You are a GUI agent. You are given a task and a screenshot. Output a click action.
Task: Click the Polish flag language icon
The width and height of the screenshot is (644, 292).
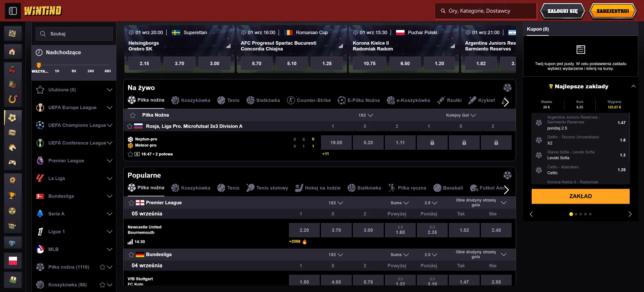tap(13, 261)
